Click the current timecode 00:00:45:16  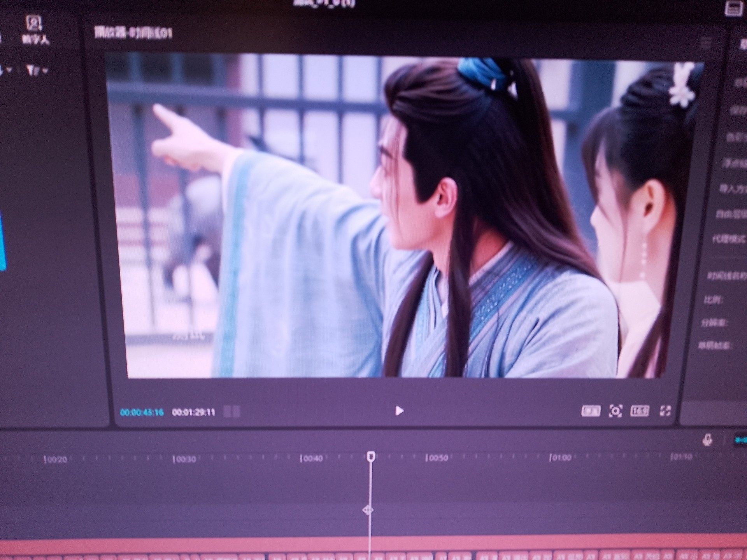coord(142,412)
